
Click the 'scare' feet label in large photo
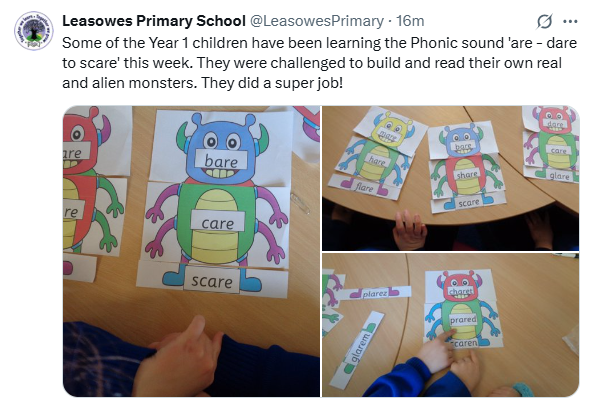(211, 280)
